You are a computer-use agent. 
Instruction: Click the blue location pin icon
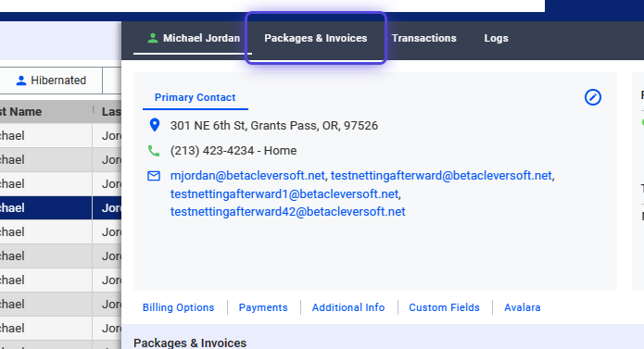155,125
